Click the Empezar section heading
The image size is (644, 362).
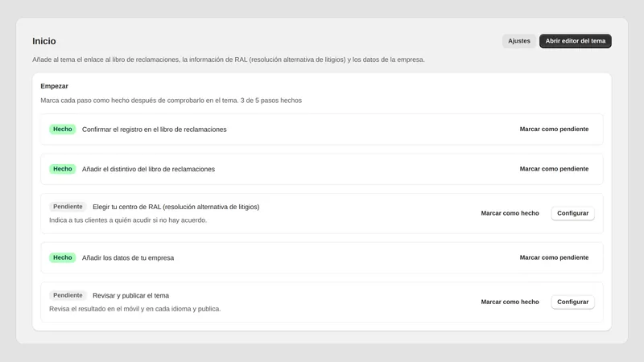(x=54, y=86)
